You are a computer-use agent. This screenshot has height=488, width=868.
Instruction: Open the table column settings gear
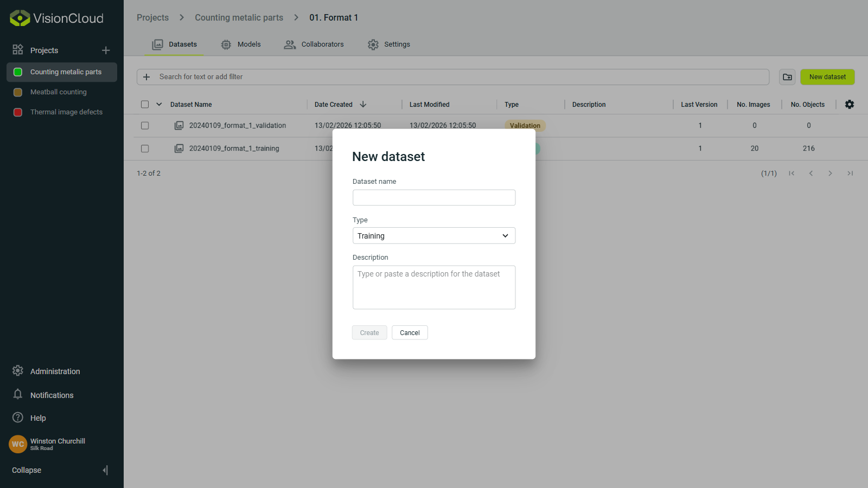point(850,104)
